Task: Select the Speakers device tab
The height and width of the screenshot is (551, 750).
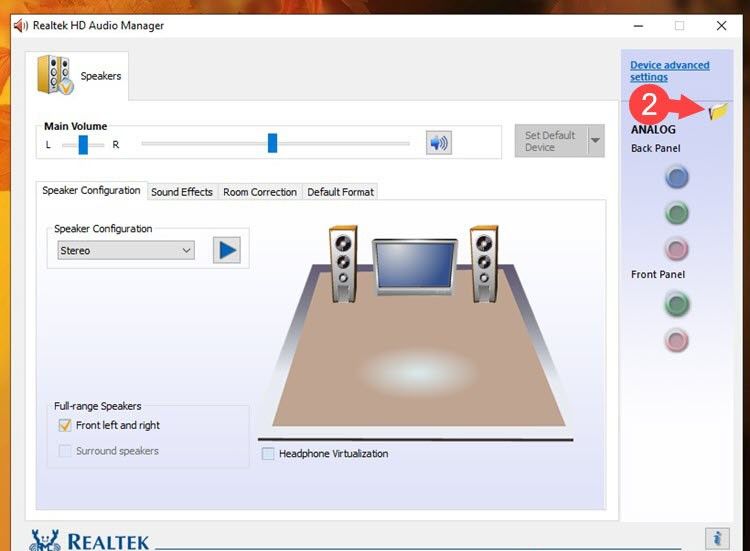Action: tap(77, 76)
